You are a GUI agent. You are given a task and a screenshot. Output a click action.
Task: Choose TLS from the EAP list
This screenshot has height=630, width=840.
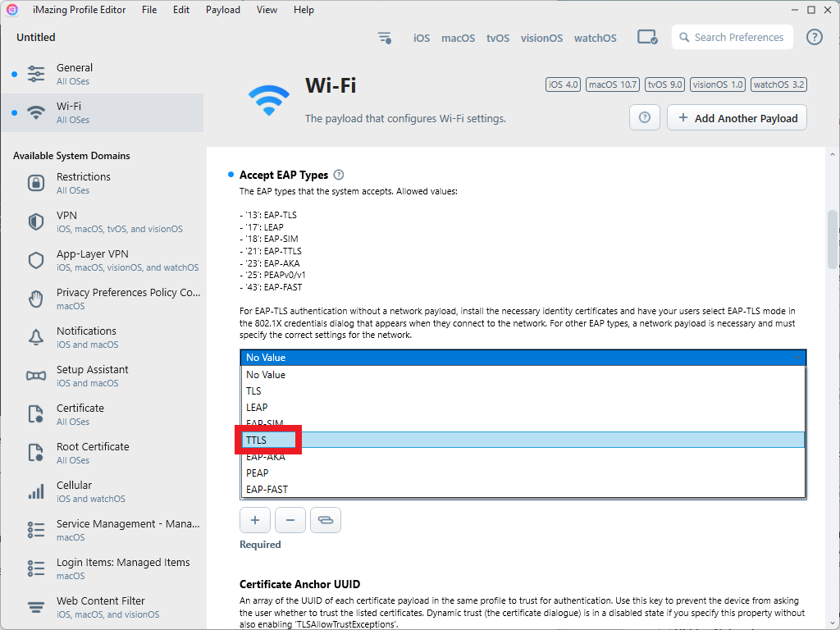click(x=523, y=391)
